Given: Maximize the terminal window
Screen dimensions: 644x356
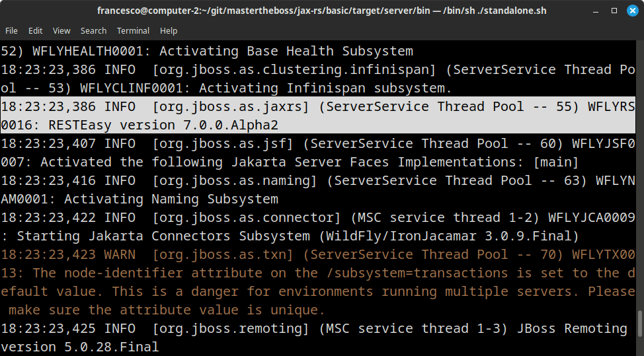Looking at the screenshot, I should (614, 11).
